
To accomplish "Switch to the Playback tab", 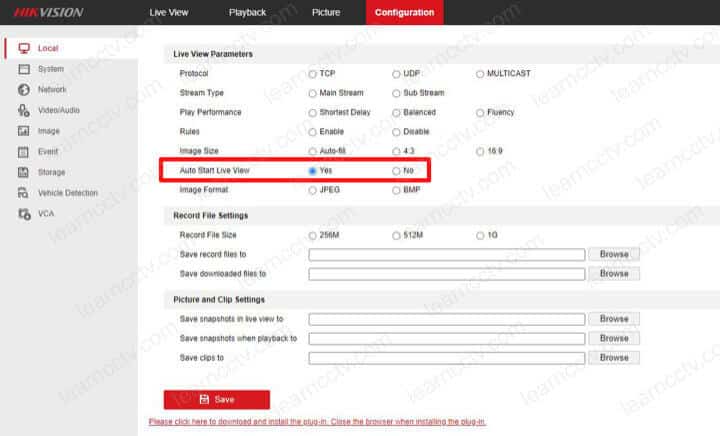I will click(247, 13).
